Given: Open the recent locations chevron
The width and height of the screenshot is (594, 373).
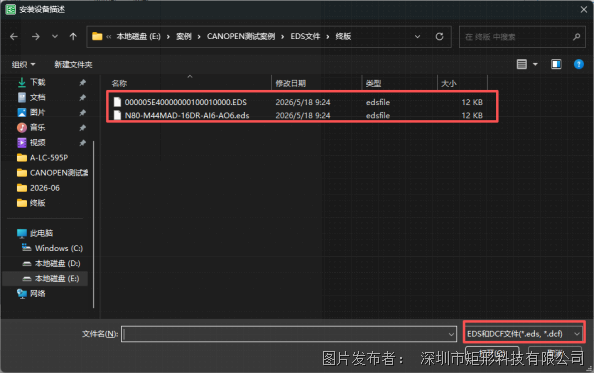Looking at the screenshot, I should click(x=55, y=36).
